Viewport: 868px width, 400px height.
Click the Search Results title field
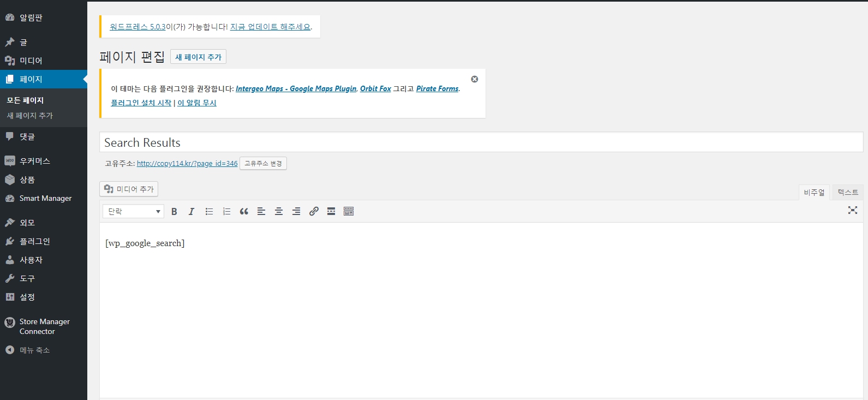[x=480, y=142]
